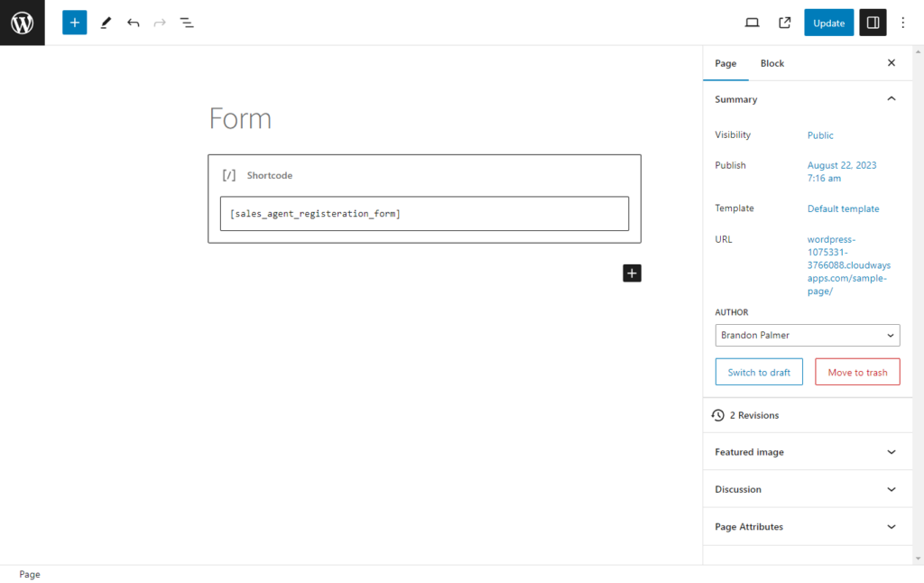
Task: Open the block inserter plus button
Action: click(x=74, y=23)
